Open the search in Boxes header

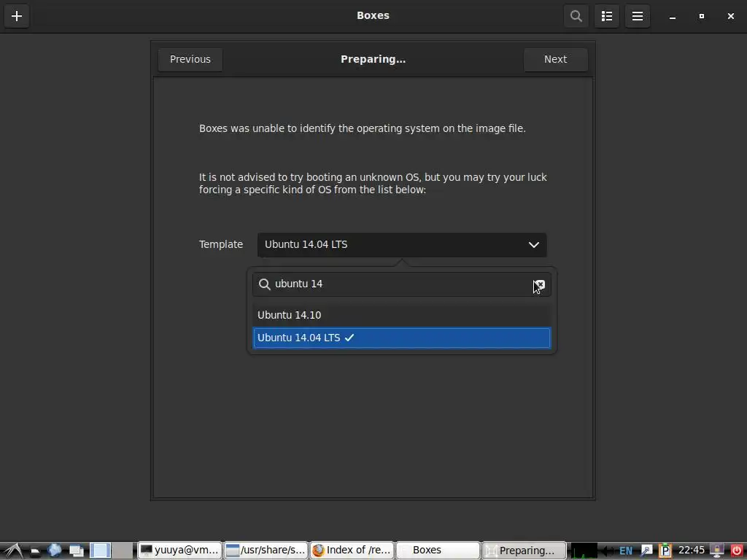(576, 16)
